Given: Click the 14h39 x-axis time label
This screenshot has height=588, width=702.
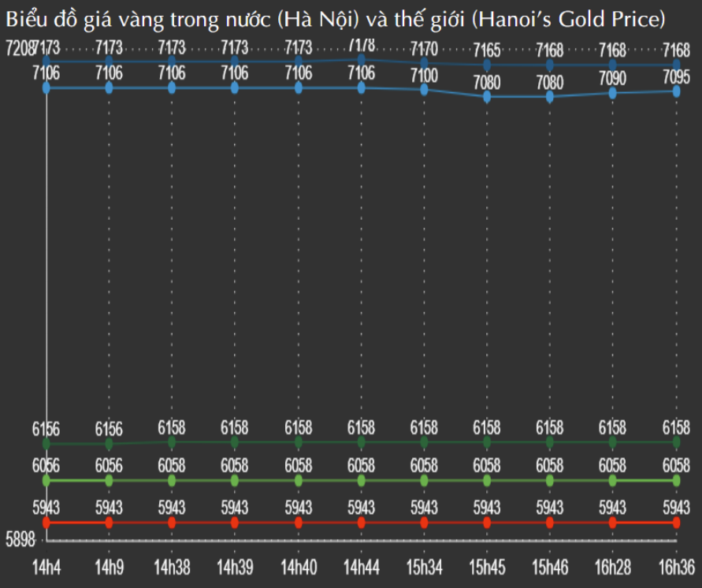Looking at the screenshot, I should 235,567.
